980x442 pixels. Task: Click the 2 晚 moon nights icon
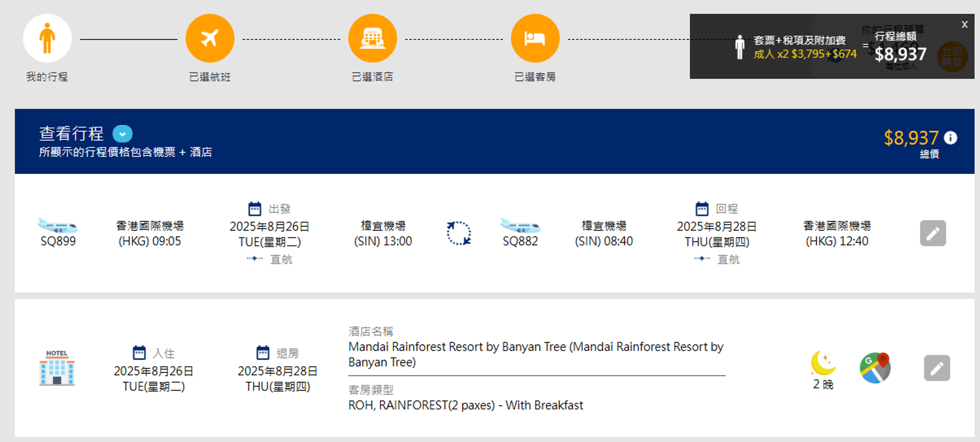pyautogui.click(x=822, y=363)
